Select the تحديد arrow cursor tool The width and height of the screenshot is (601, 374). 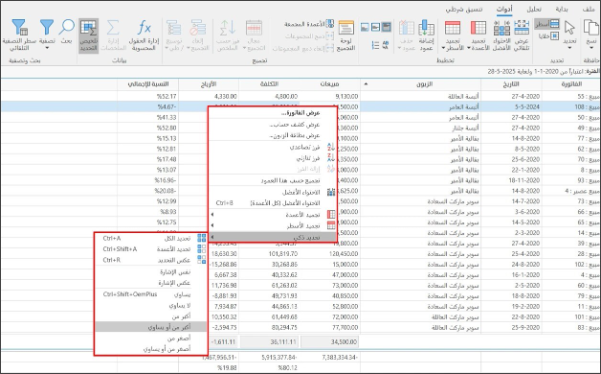pos(570,28)
